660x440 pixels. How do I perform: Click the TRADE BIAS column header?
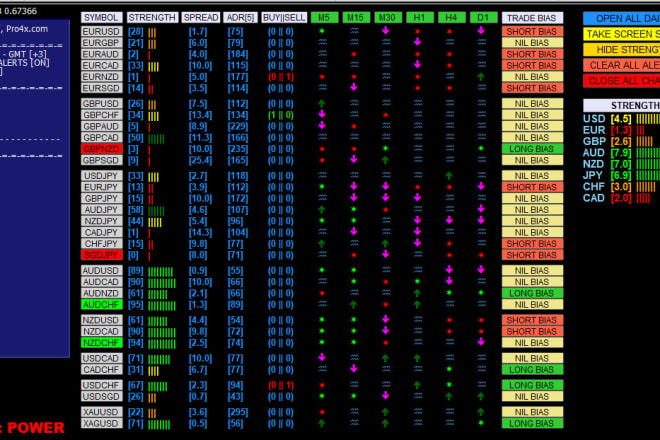[532, 18]
